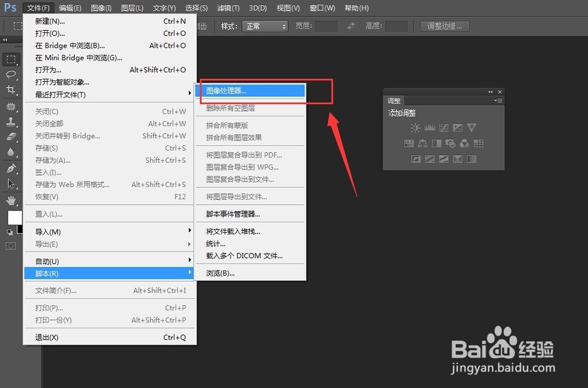Swap width and height values
The width and height of the screenshot is (588, 388).
coord(351,26)
